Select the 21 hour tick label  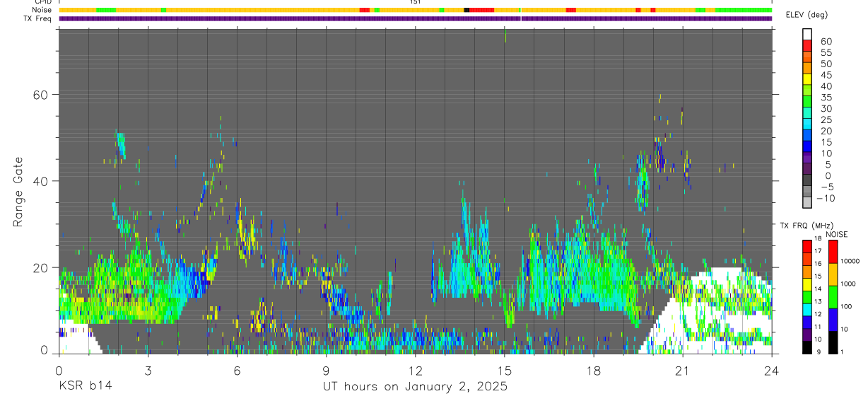pyautogui.click(x=682, y=370)
